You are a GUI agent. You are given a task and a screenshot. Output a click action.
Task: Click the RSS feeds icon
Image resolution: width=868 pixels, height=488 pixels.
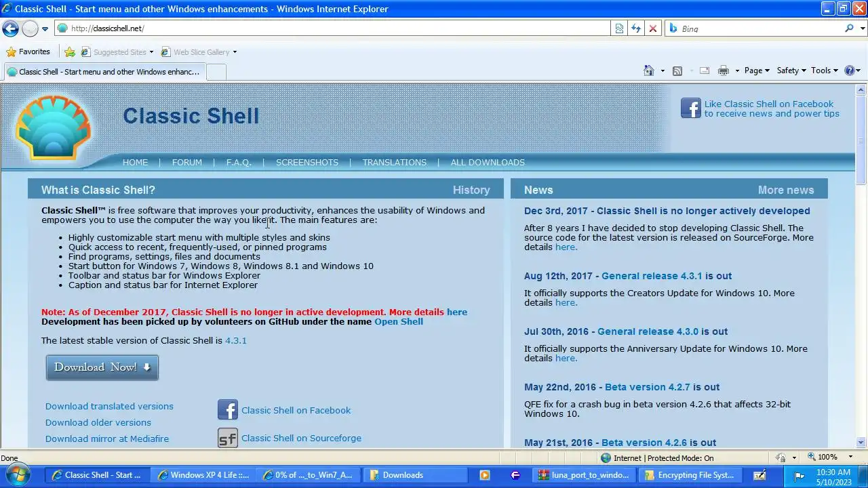click(x=677, y=70)
